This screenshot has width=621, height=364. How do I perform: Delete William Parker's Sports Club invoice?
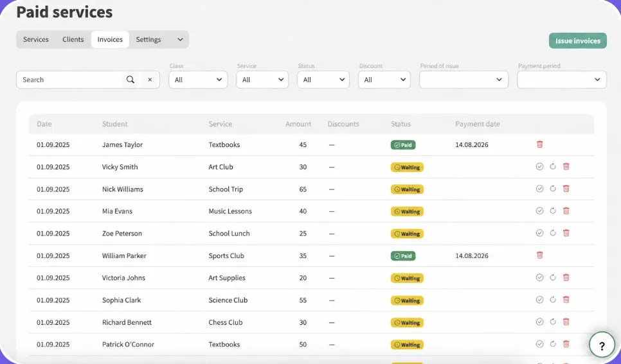click(x=539, y=256)
